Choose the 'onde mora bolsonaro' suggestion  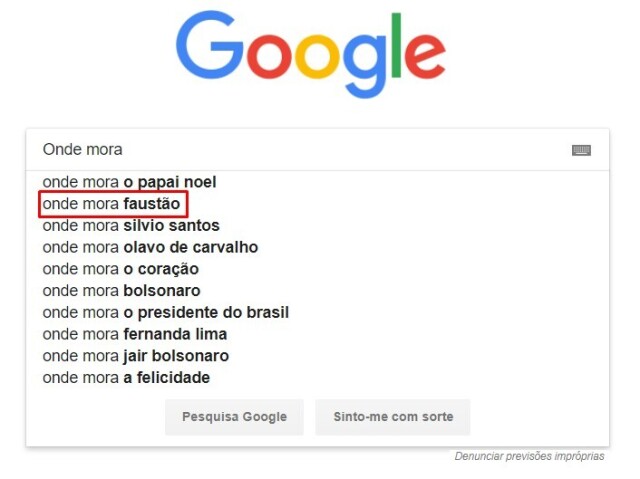coord(318,291)
